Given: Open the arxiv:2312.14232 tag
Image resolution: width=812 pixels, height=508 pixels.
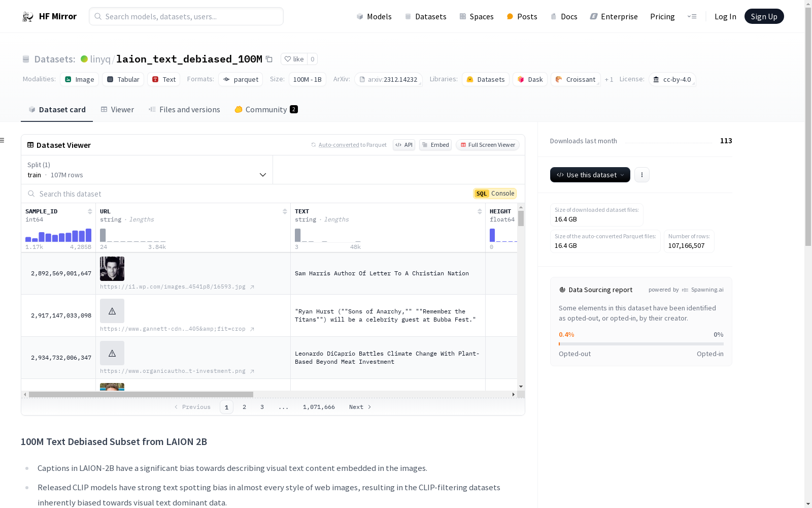Looking at the screenshot, I should click(388, 80).
